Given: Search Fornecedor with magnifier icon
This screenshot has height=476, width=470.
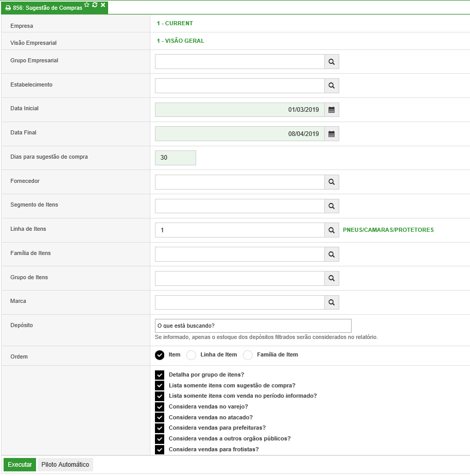Looking at the screenshot, I should (332, 182).
